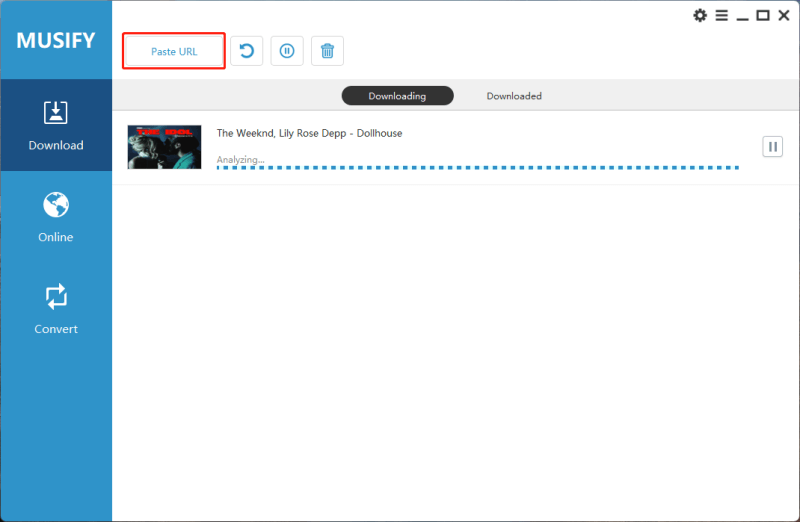Click the MUSIFY logo

56,41
